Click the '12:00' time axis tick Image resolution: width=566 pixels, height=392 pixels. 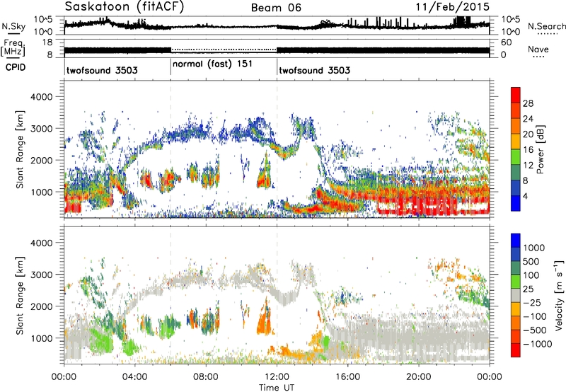pyautogui.click(x=277, y=377)
